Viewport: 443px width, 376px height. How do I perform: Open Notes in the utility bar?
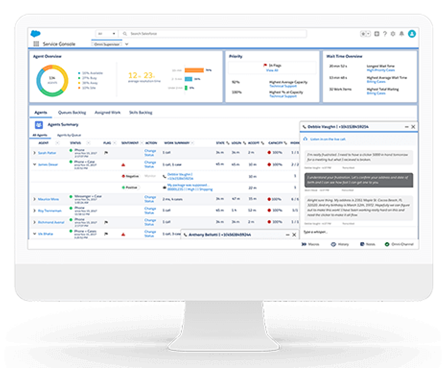point(367,244)
